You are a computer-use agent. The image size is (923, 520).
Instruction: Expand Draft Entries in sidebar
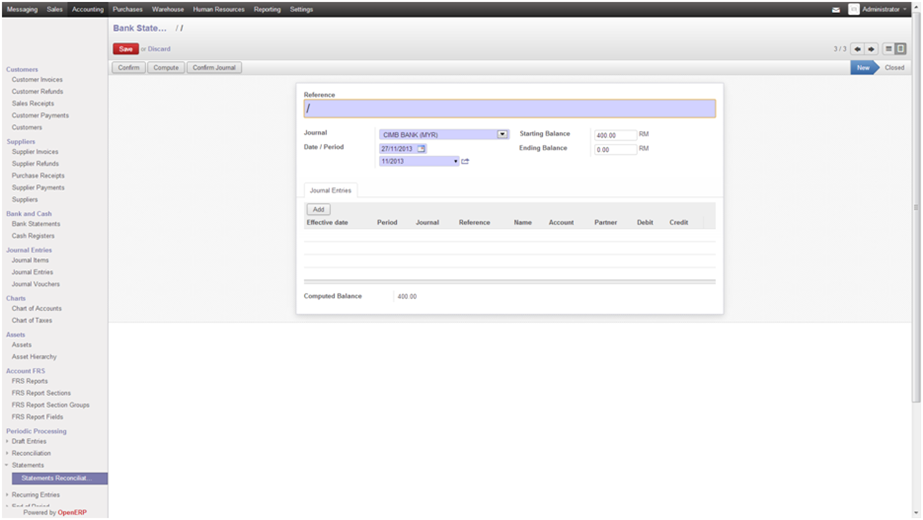point(29,441)
